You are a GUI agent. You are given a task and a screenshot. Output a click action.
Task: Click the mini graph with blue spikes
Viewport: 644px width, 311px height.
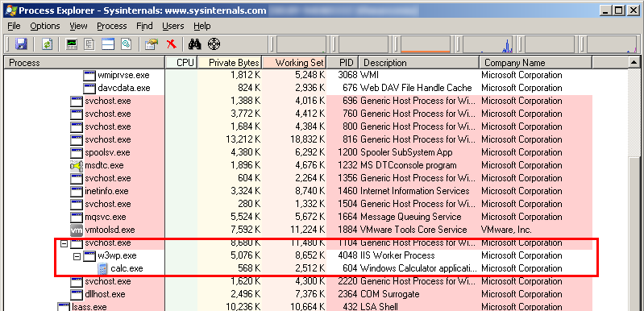(x=487, y=44)
